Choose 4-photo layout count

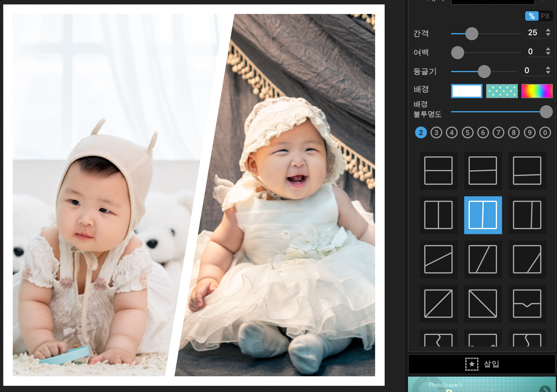[x=452, y=132]
